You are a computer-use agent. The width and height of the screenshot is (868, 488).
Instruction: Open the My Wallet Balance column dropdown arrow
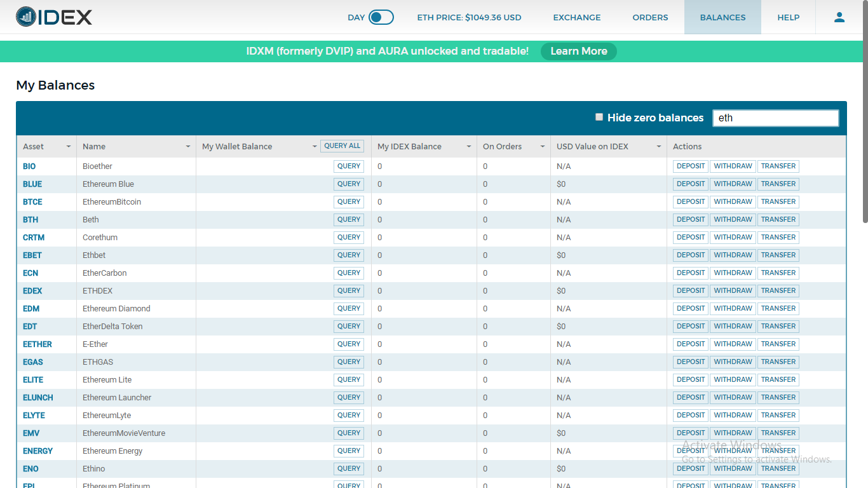[x=315, y=147]
